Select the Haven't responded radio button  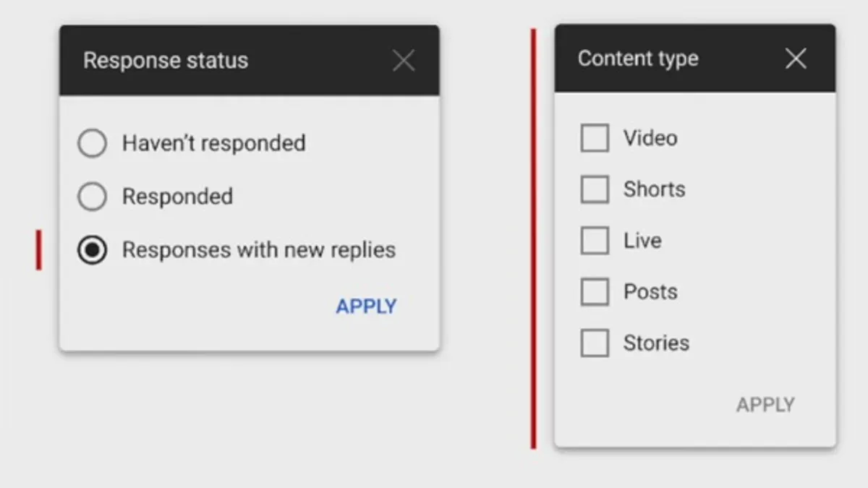[x=93, y=143]
